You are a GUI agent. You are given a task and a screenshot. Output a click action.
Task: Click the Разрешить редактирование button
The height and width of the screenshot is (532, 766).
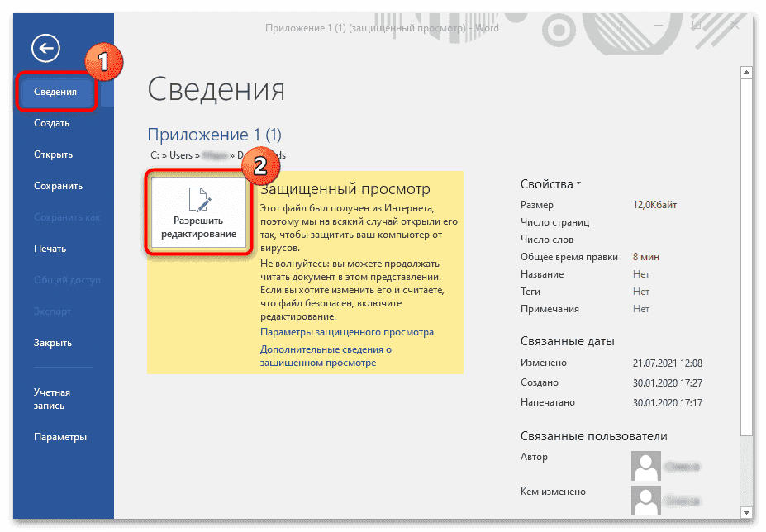[x=197, y=227]
